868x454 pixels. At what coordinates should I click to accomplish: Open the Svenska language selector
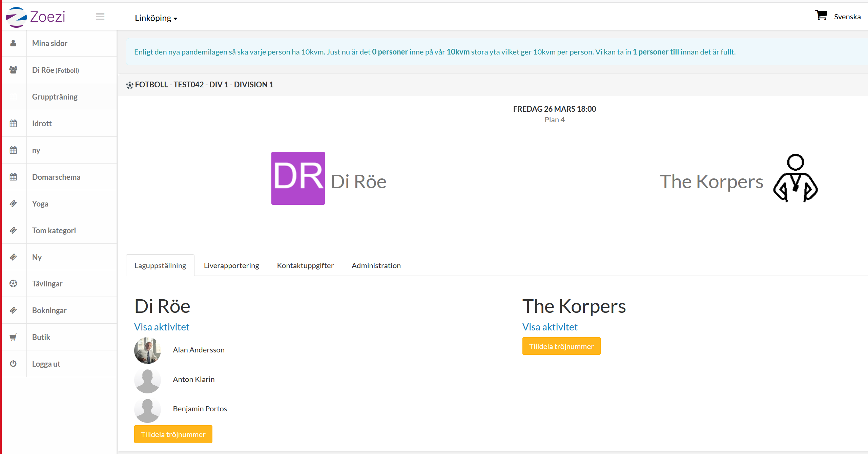(847, 17)
